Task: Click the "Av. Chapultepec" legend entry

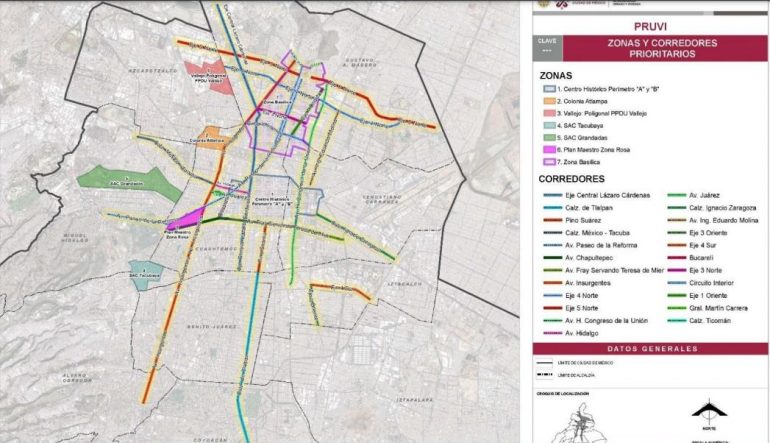Action: [x=578, y=258]
